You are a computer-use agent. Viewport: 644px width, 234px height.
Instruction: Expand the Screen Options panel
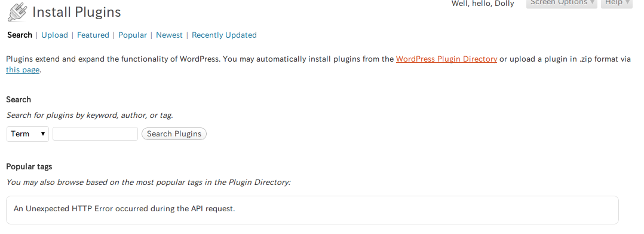562,3
